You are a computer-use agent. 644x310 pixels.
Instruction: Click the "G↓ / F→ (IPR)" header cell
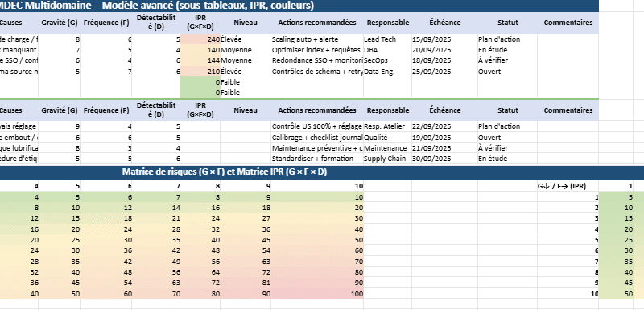(568, 186)
